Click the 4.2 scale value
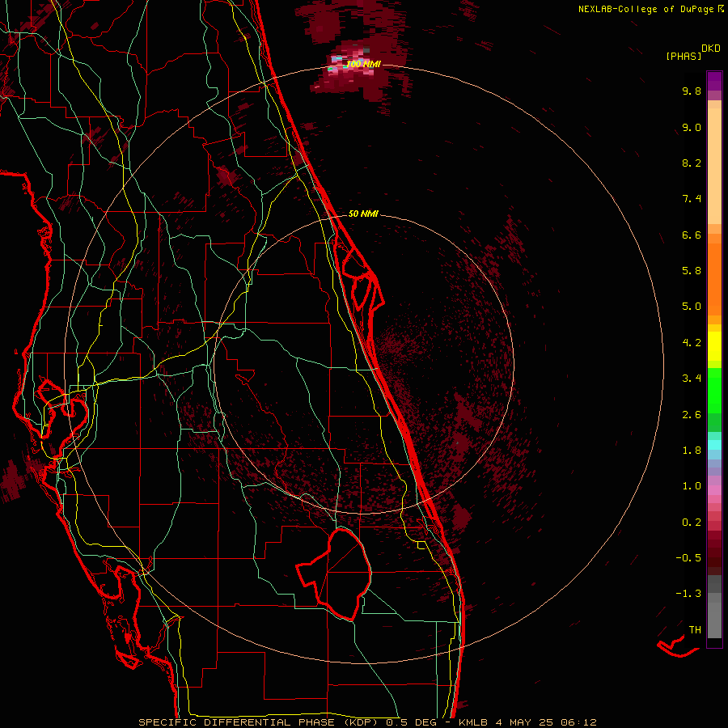This screenshot has height=728, width=728. pos(692,343)
